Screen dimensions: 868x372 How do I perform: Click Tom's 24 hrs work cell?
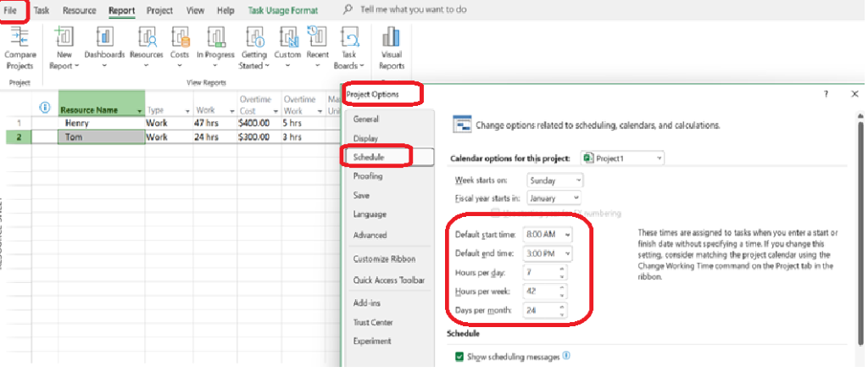214,137
